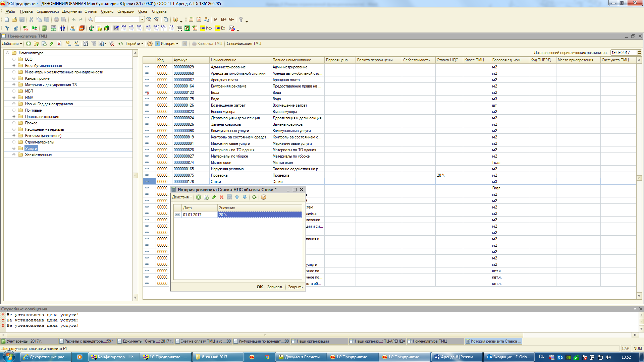
Task: Expand the Канцелярские folder in tree
Action: click(x=14, y=78)
